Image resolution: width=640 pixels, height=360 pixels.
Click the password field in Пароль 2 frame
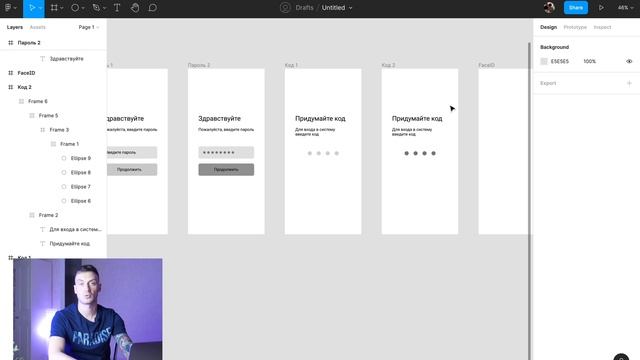tap(226, 152)
